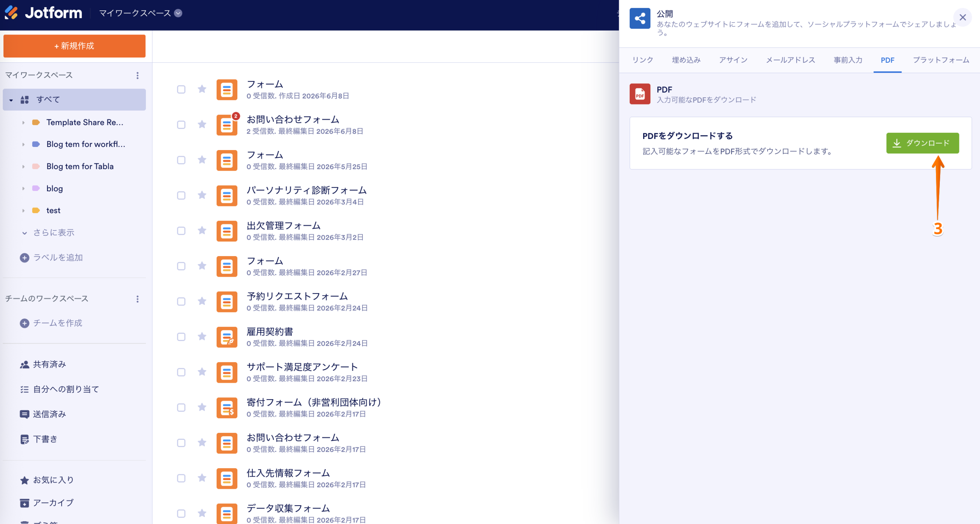Switch to the 事前入力 tab
This screenshot has width=980, height=524.
coord(848,60)
